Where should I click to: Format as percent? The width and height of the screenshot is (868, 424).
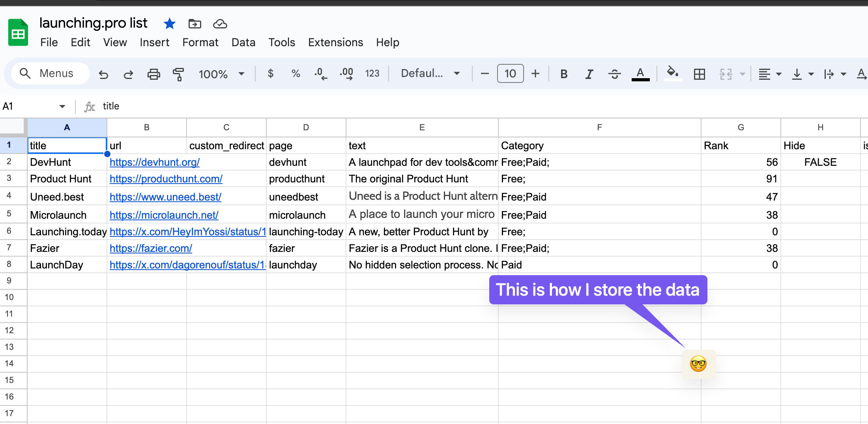click(x=296, y=73)
